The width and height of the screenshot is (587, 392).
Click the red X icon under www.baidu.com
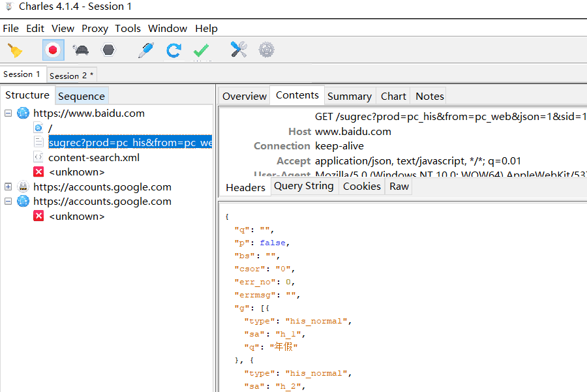[38, 172]
